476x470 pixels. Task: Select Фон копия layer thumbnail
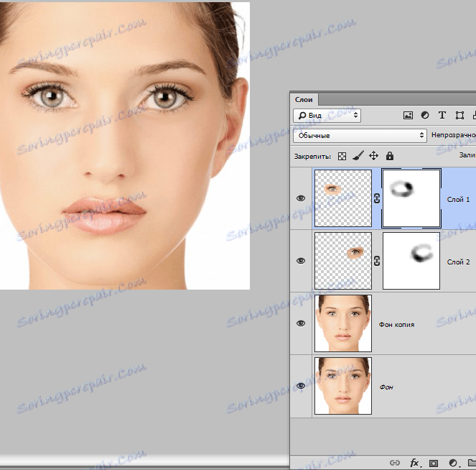(343, 323)
